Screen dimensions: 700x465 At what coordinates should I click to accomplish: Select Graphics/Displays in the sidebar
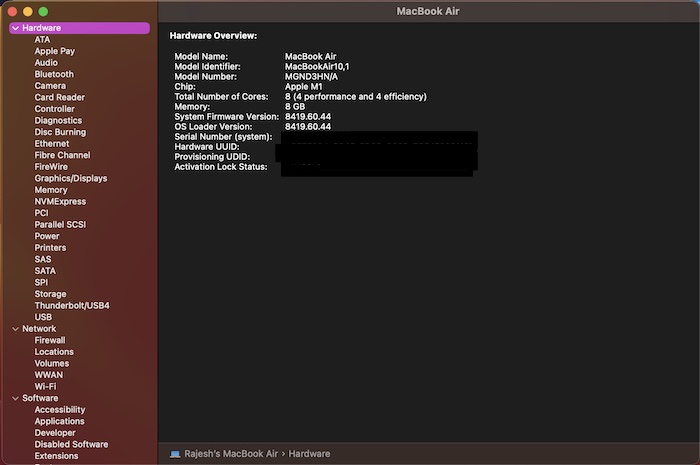[x=71, y=179]
